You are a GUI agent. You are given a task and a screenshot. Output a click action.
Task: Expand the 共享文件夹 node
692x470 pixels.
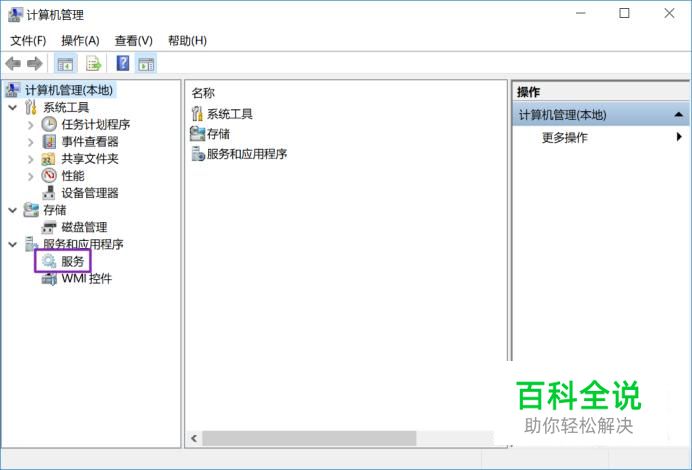pyautogui.click(x=30, y=159)
